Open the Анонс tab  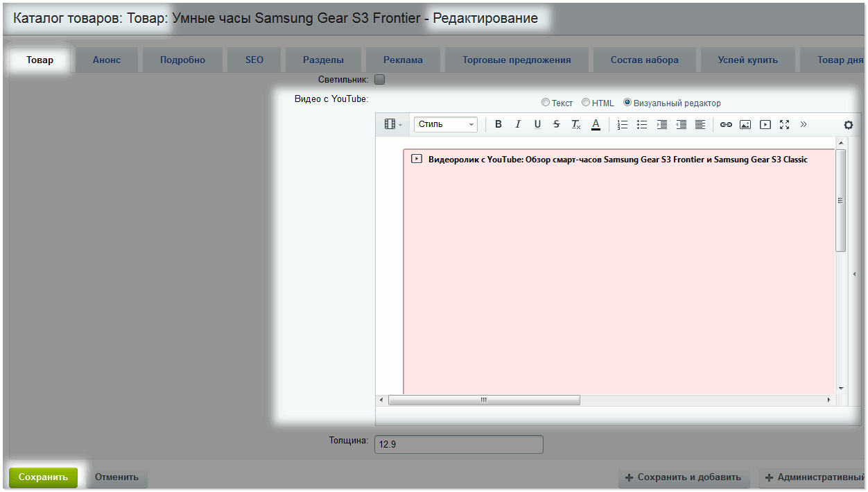(107, 60)
